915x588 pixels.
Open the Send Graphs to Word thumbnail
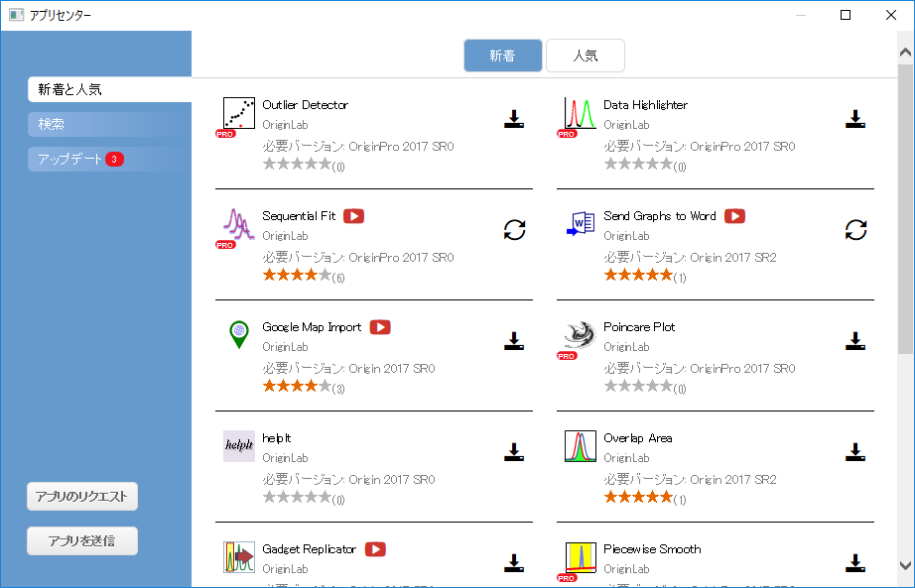[580, 224]
